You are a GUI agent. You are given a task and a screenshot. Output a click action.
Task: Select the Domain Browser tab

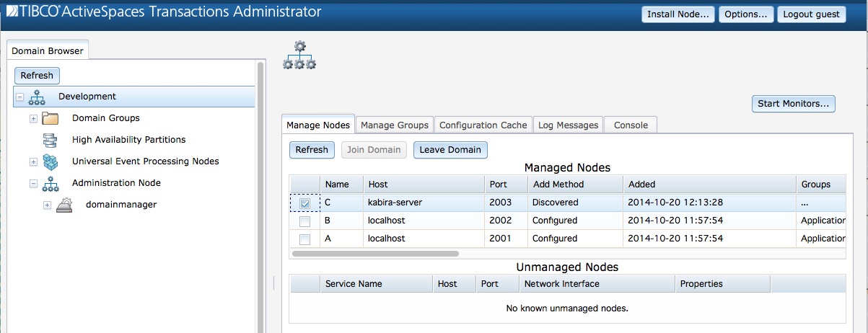tap(48, 51)
